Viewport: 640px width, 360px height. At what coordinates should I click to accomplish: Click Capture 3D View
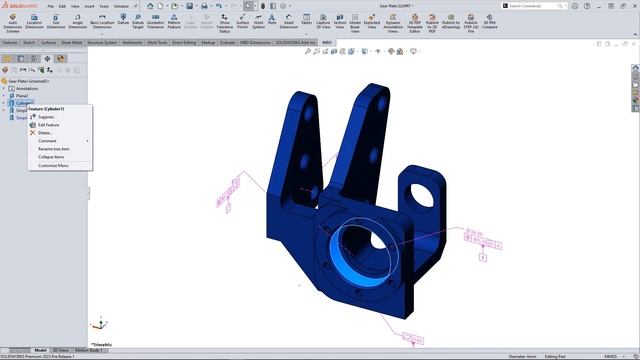point(323,21)
